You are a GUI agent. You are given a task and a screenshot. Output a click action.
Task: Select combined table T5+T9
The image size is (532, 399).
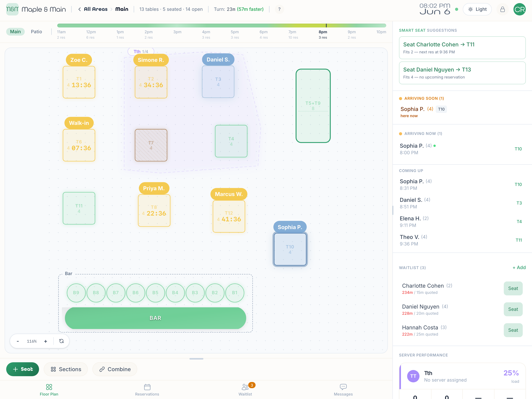[313, 106]
